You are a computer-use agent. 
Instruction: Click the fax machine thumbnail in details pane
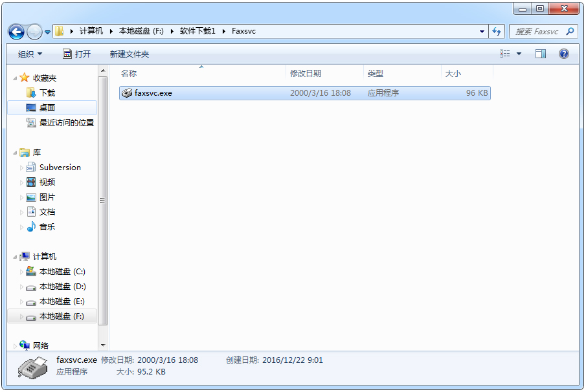coord(33,367)
